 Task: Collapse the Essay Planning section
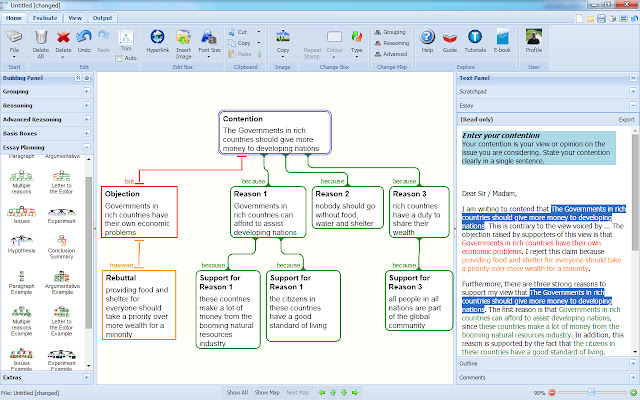coord(87,147)
